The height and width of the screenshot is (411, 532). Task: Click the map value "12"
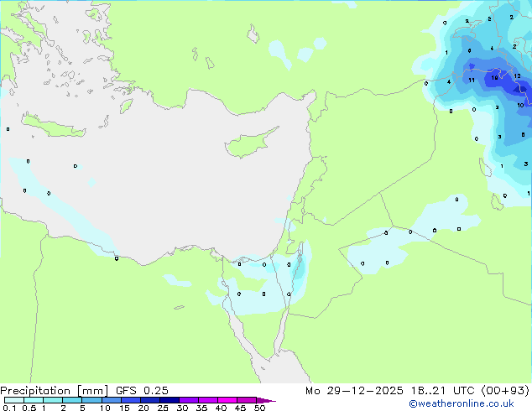point(517,76)
